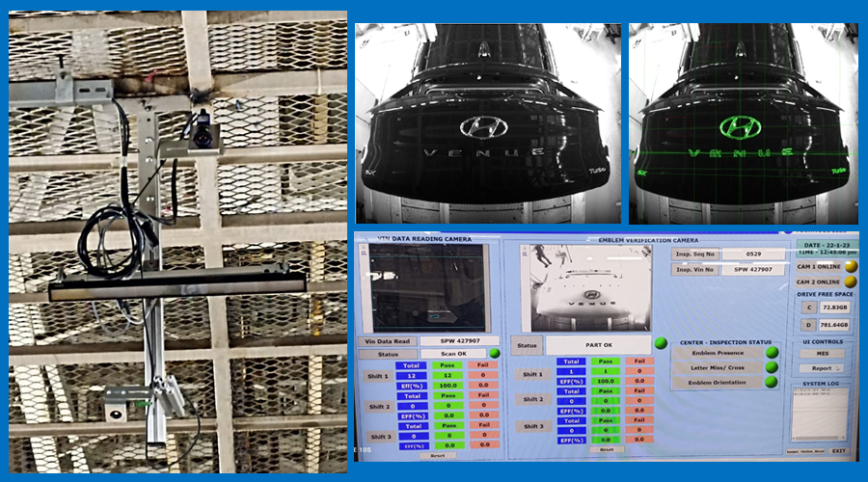Click the CAM 1 ONLINE label

(819, 267)
